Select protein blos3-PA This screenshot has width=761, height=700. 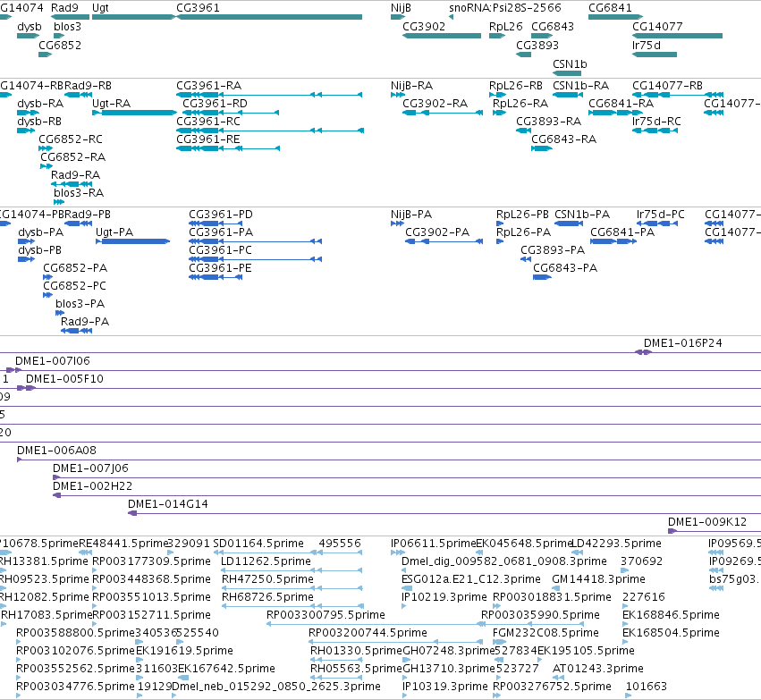60,313
